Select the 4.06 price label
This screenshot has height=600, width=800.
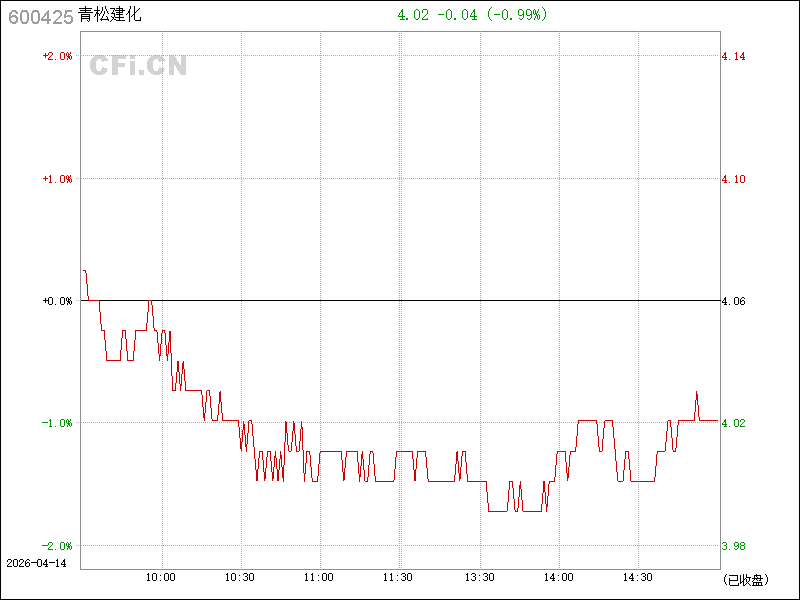(733, 301)
